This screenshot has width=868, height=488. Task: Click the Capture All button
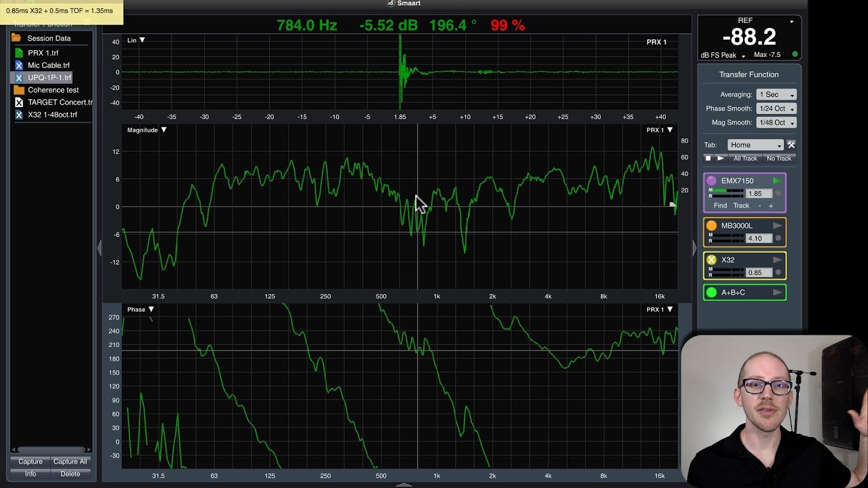71,462
